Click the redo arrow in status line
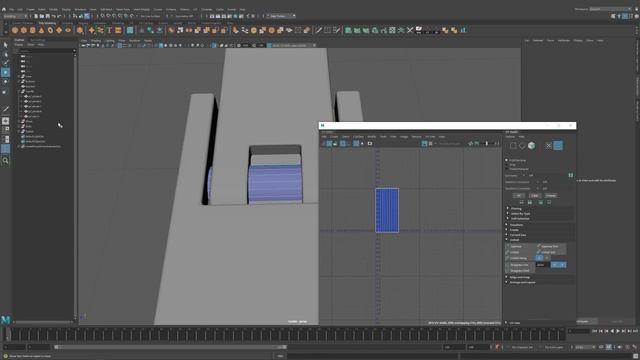Image resolution: width=640 pixels, height=360 pixels. [59, 16]
